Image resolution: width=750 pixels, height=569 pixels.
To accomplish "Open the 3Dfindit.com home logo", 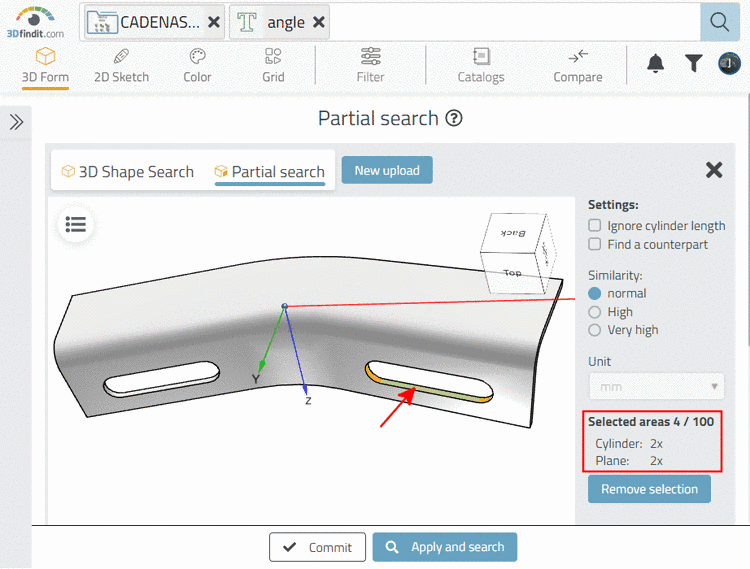I will (35, 22).
